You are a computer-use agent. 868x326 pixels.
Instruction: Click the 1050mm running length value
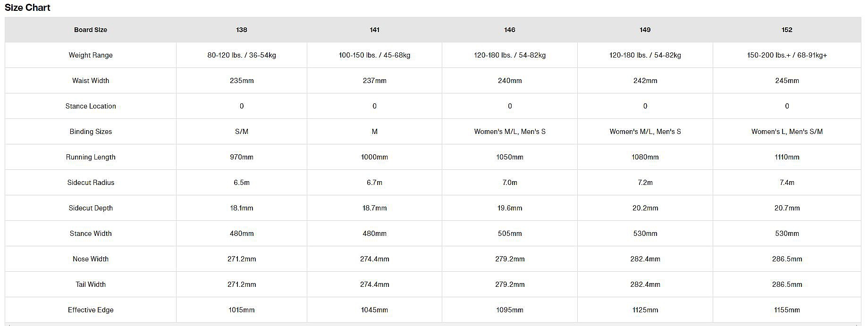[x=510, y=157]
